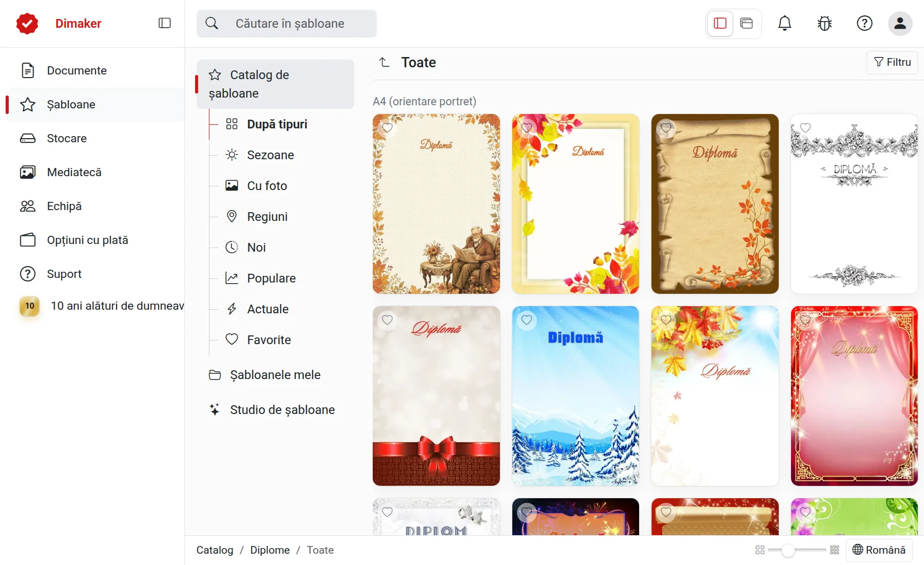This screenshot has height=565, width=924.
Task: Open the Filtru filter button
Action: 892,62
